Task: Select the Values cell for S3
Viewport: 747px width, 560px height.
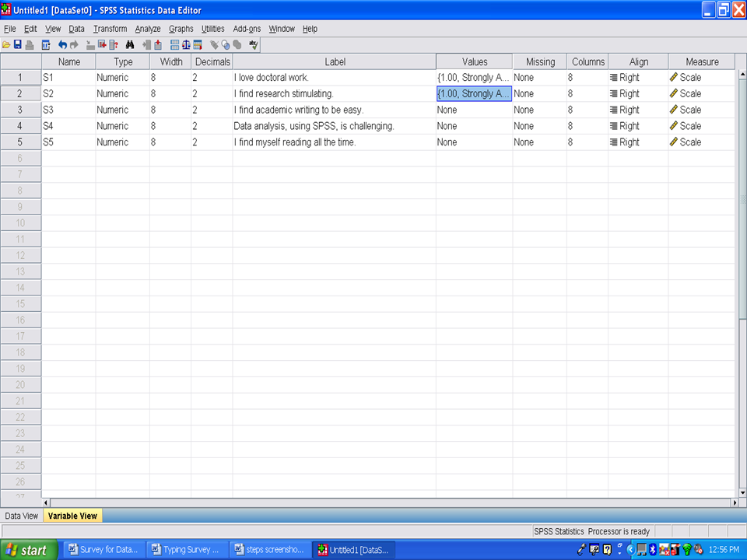Action: (474, 110)
